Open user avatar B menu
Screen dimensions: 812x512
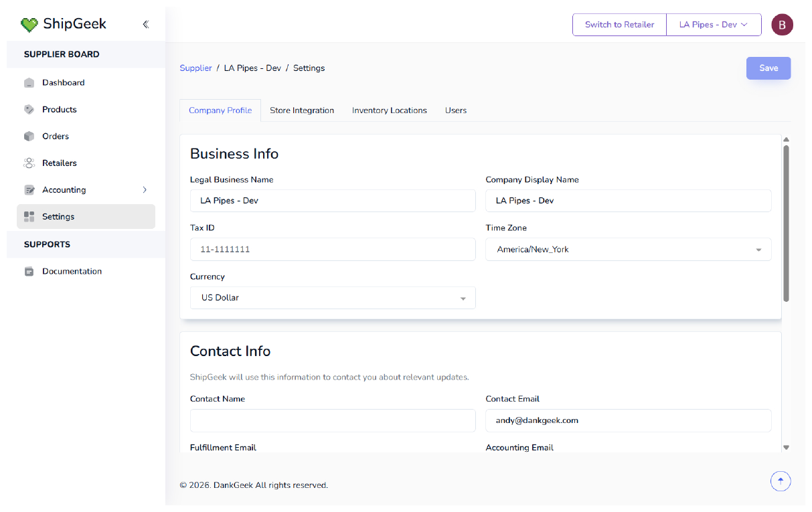coord(782,25)
